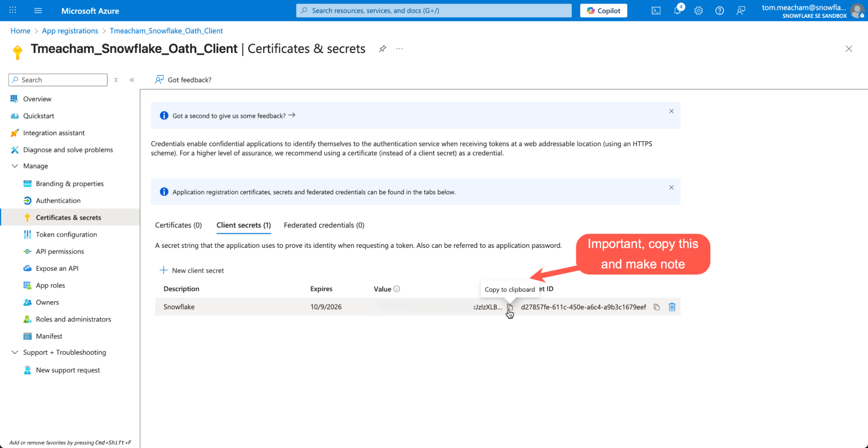This screenshot has height=448, width=868.
Task: Open the portal settings gear
Action: click(x=698, y=11)
